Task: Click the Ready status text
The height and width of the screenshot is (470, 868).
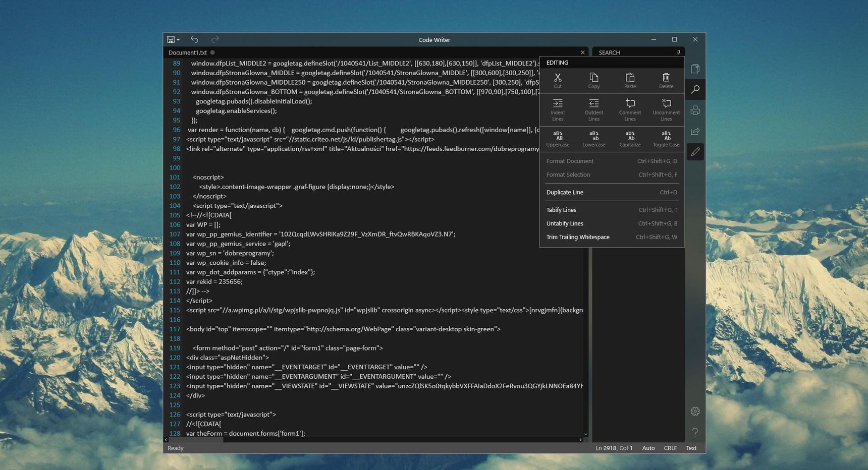Action: (175, 448)
